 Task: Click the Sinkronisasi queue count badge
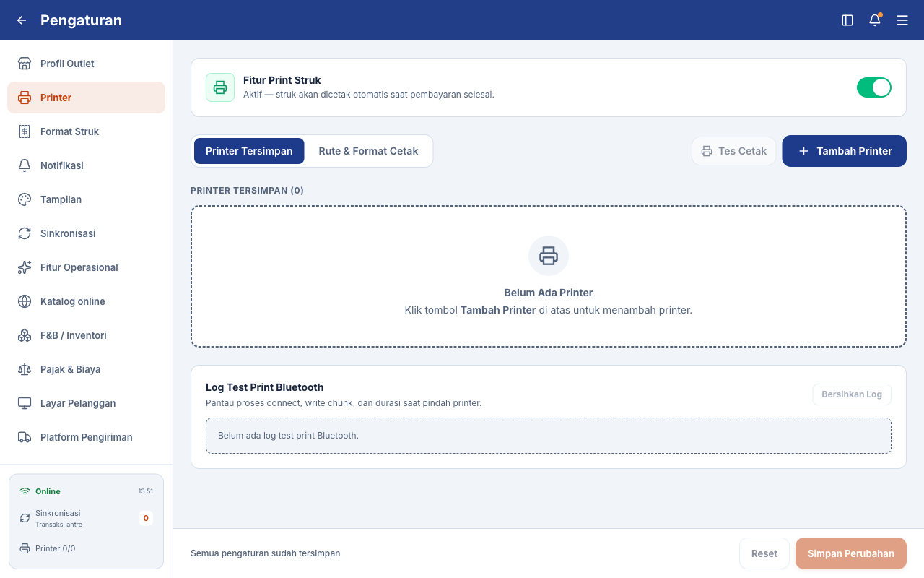(x=146, y=518)
